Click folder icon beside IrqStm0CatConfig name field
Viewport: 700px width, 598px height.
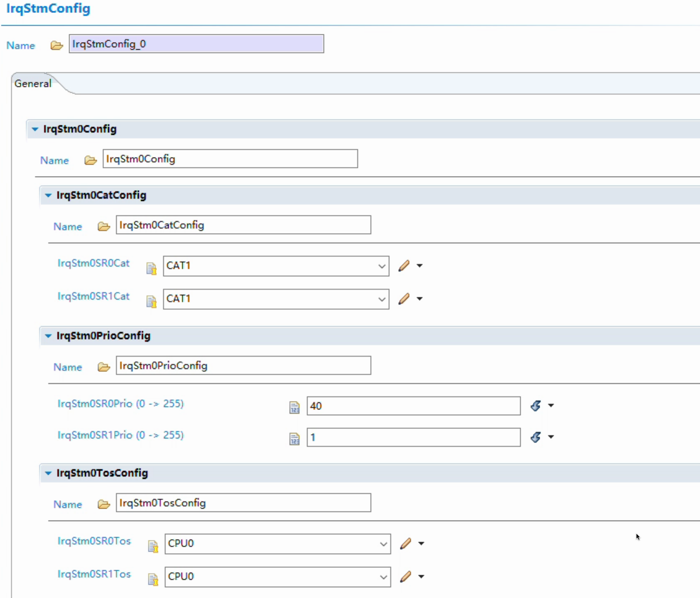(104, 226)
